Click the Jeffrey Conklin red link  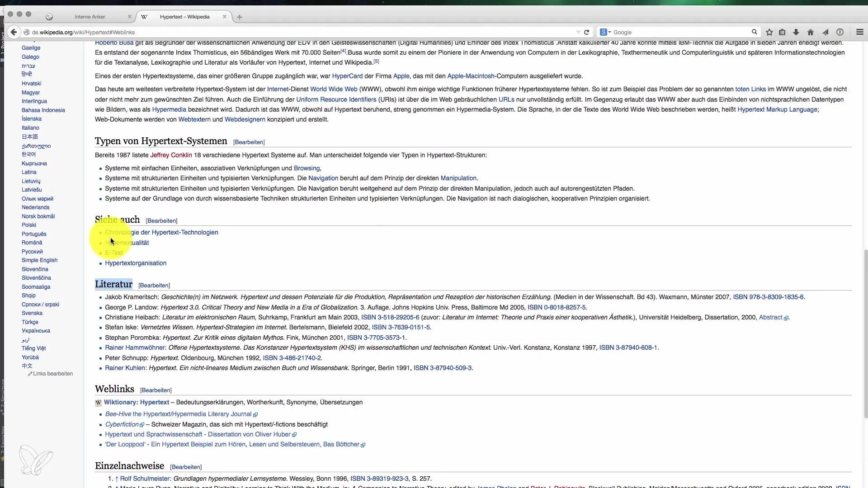(x=171, y=155)
